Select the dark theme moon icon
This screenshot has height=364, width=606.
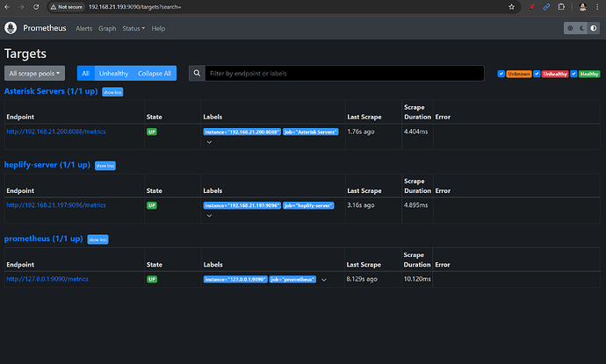pyautogui.click(x=581, y=28)
